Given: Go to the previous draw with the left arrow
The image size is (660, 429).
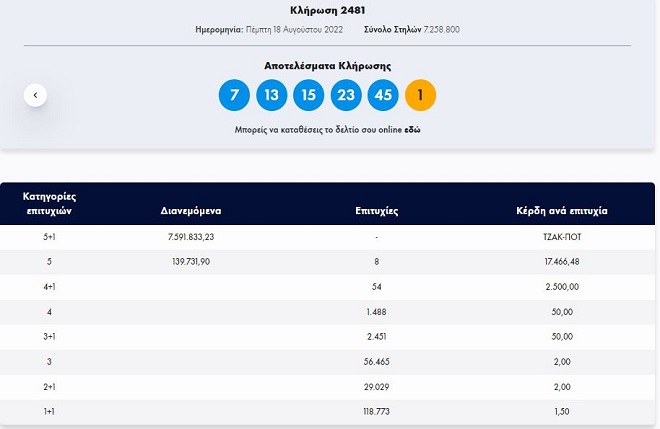Looking at the screenshot, I should [35, 95].
